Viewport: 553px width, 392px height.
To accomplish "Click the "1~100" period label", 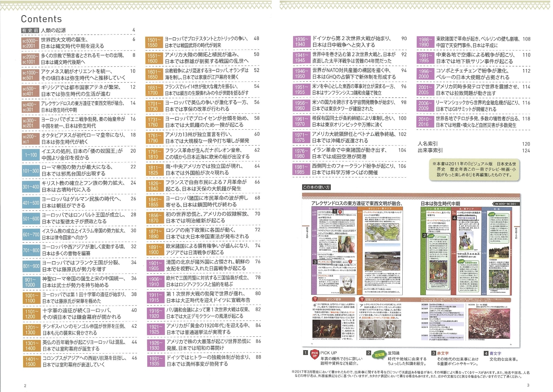I will click(31, 155).
